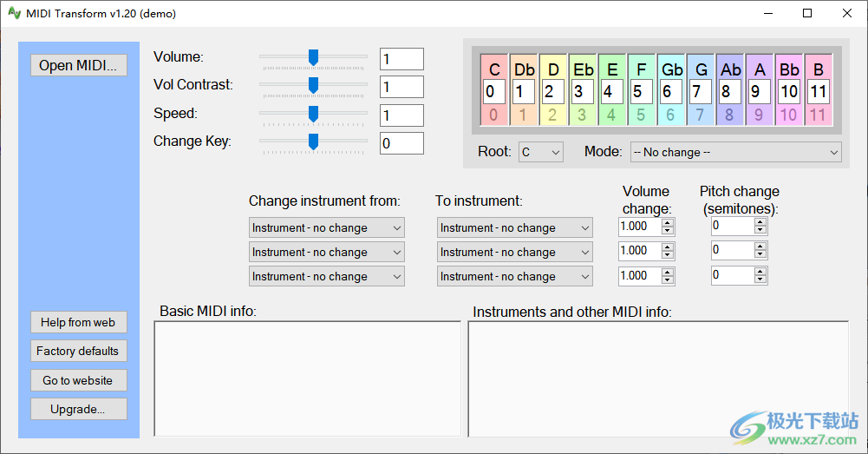Restore Factory defaults

(79, 351)
